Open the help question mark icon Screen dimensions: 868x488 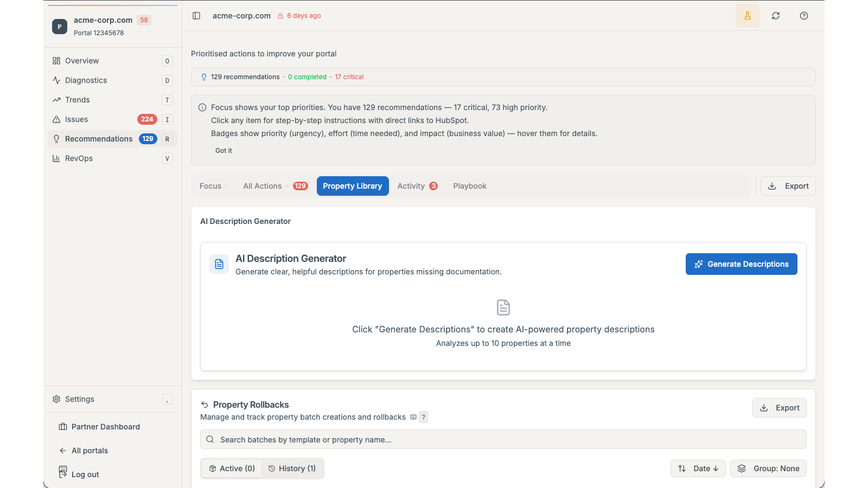pos(804,16)
